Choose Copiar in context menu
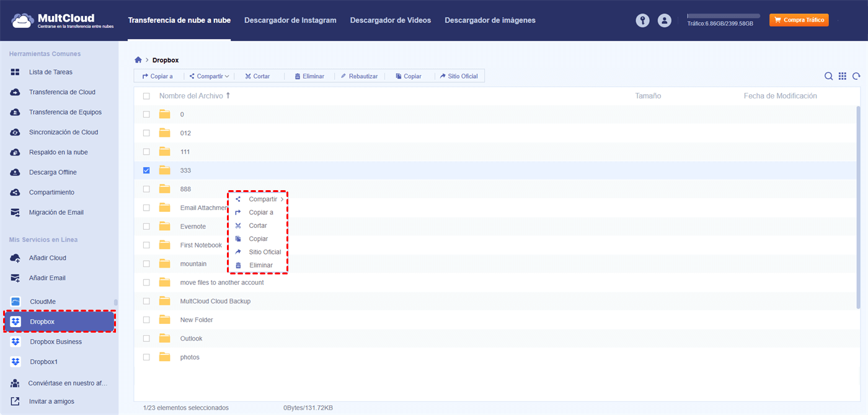 pyautogui.click(x=259, y=239)
